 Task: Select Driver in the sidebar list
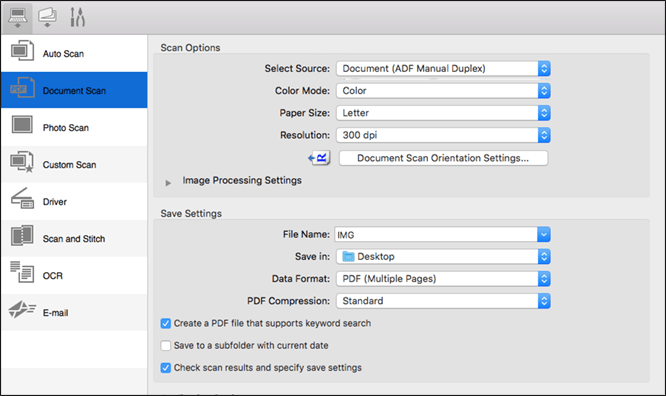[x=74, y=201]
